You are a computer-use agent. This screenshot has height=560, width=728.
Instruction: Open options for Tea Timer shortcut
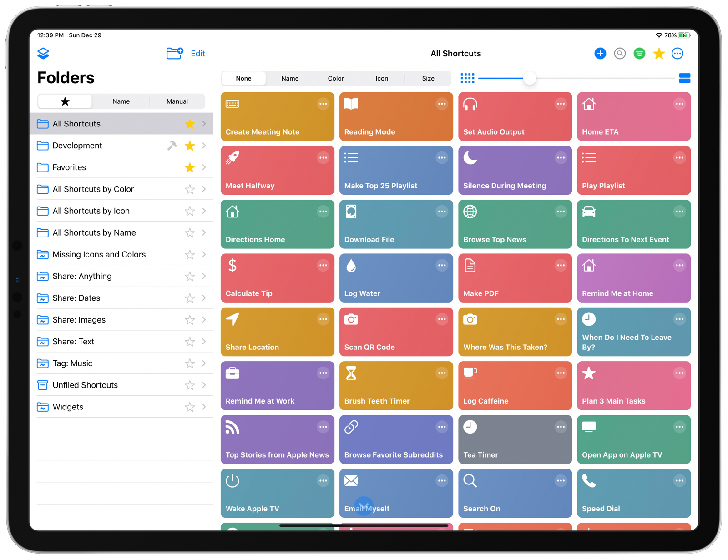click(561, 427)
